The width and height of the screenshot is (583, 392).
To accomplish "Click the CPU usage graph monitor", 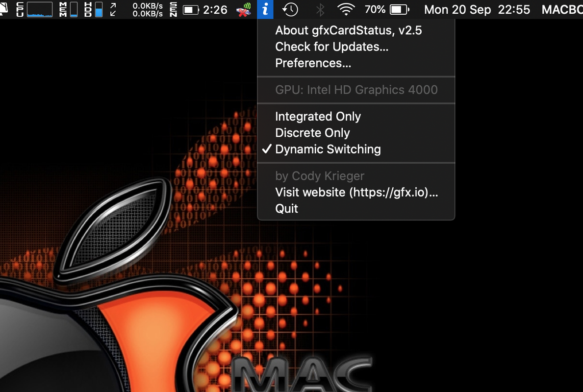I will click(x=34, y=9).
